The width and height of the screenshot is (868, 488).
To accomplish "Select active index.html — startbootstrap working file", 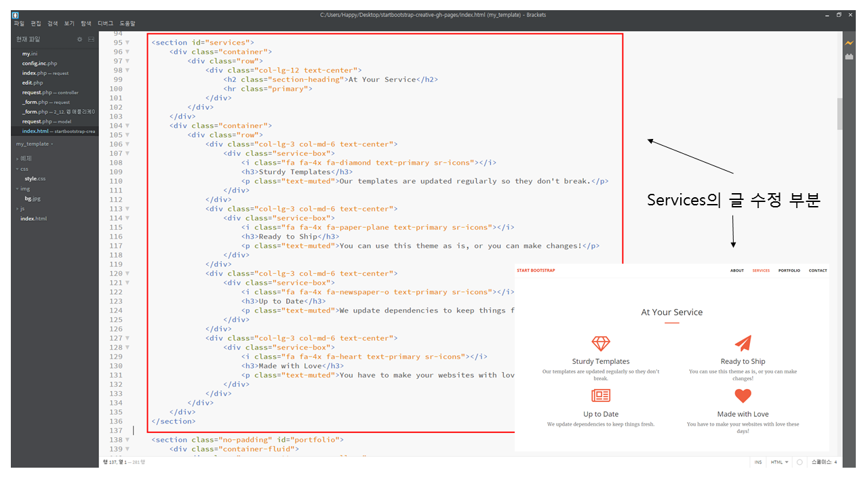I will (x=54, y=131).
